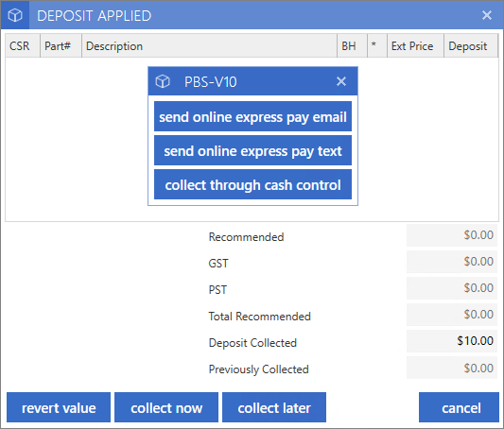This screenshot has width=504, height=429.
Task: Click the cube icon in PBS-V10 popup header
Action: pos(163,81)
